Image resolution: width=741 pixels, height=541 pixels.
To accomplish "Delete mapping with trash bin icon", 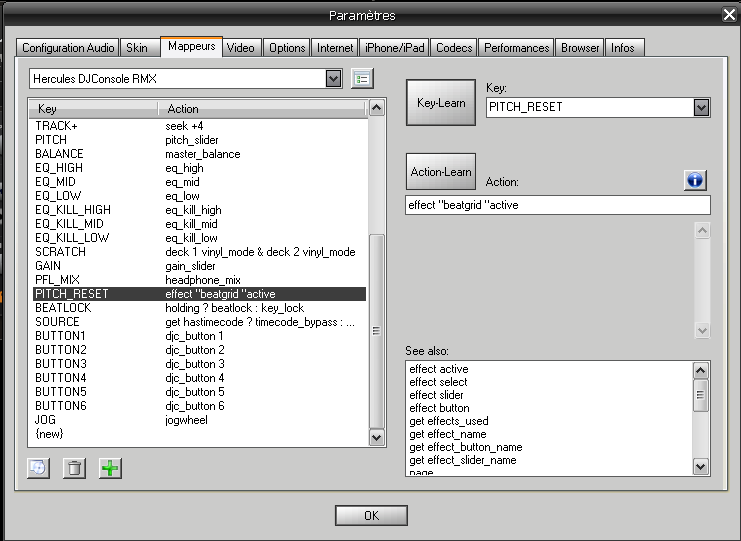I will point(74,468).
